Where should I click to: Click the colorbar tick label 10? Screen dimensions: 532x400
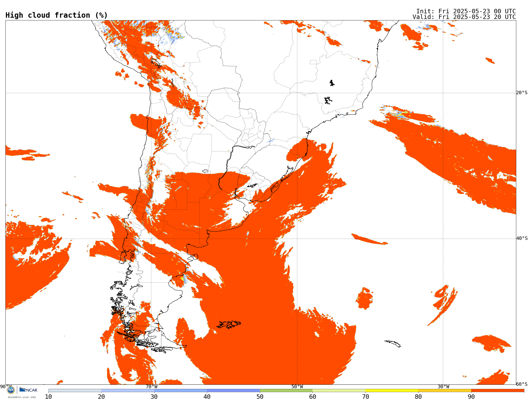[49, 397]
